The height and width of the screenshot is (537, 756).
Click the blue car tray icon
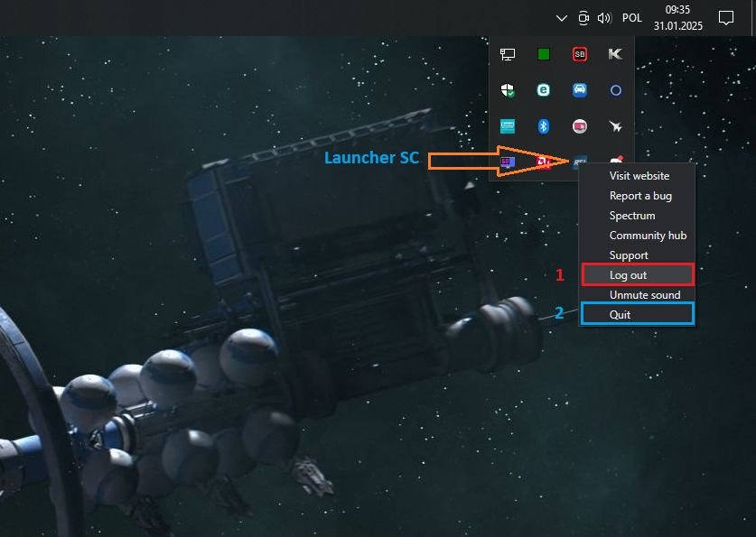580,90
